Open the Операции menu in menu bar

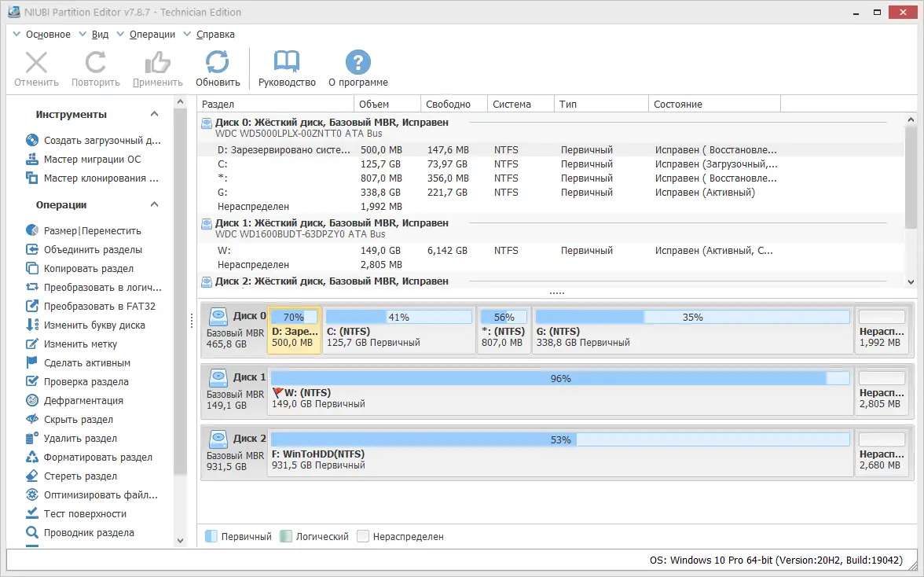tap(152, 35)
